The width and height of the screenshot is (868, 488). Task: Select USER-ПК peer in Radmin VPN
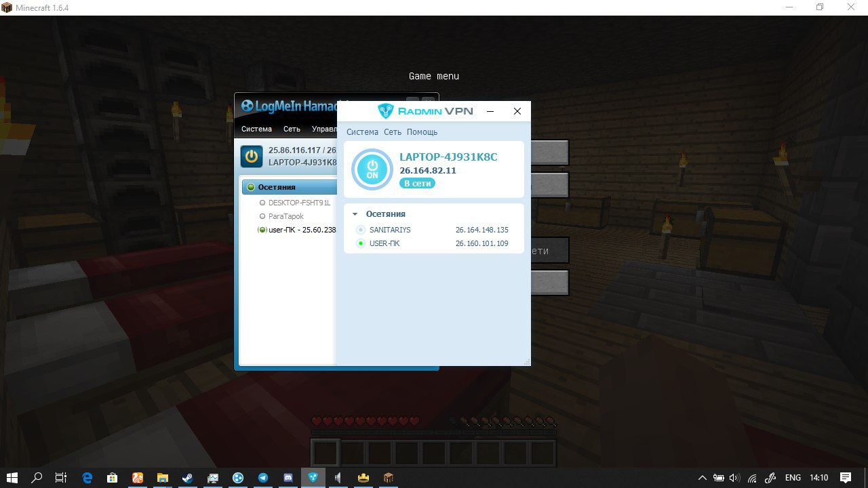pos(384,243)
